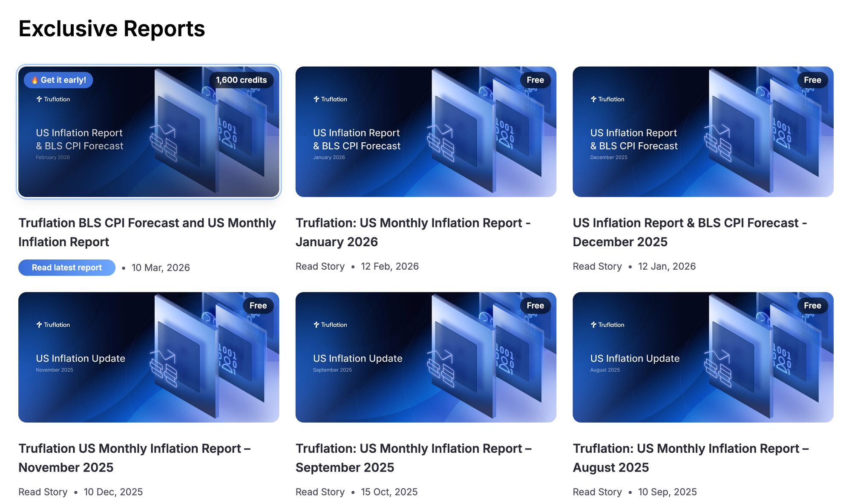This screenshot has height=504, width=852.
Task: Select the November 2025 US Inflation Update thumbnail
Action: [x=149, y=357]
